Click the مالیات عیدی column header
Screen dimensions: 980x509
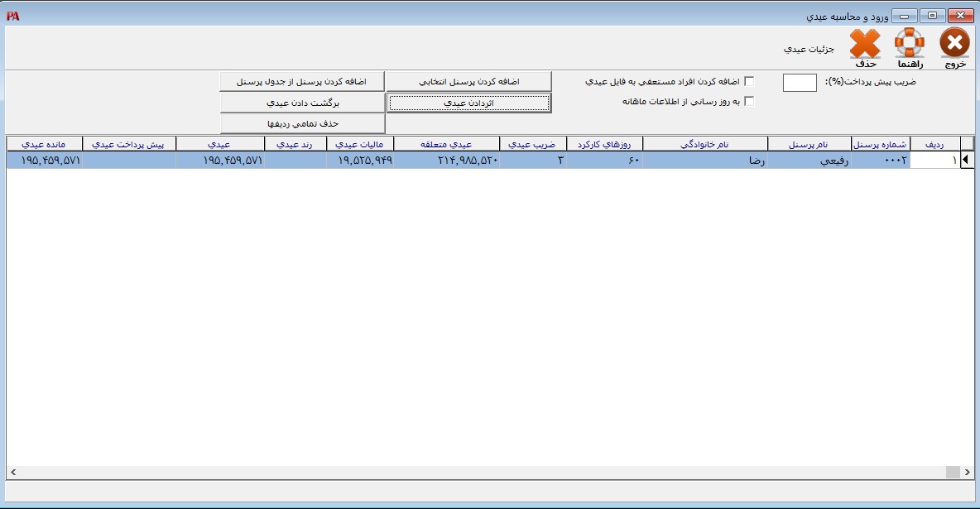(x=359, y=144)
